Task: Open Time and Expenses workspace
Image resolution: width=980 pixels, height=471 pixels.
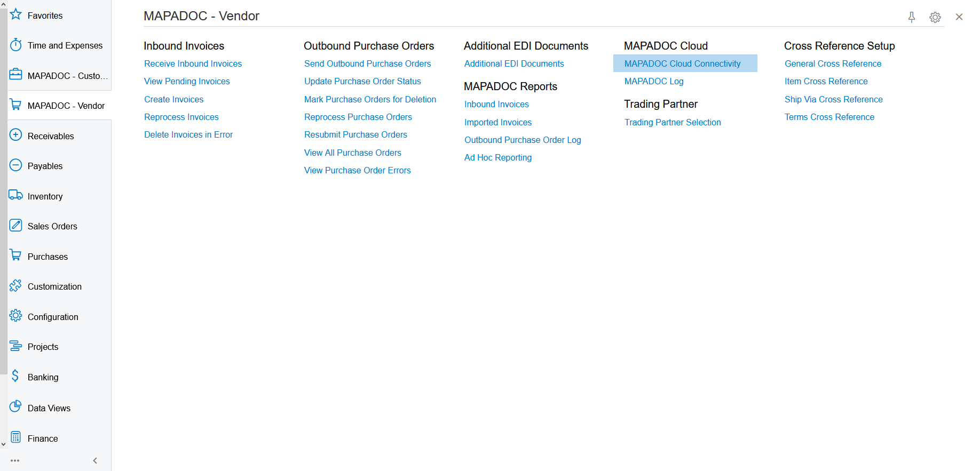Action: pyautogui.click(x=65, y=45)
